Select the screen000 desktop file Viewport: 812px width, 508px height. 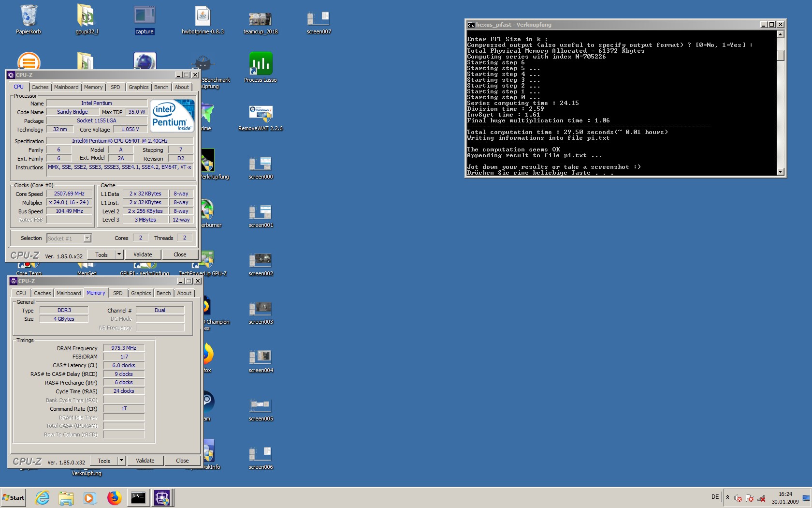(261, 167)
